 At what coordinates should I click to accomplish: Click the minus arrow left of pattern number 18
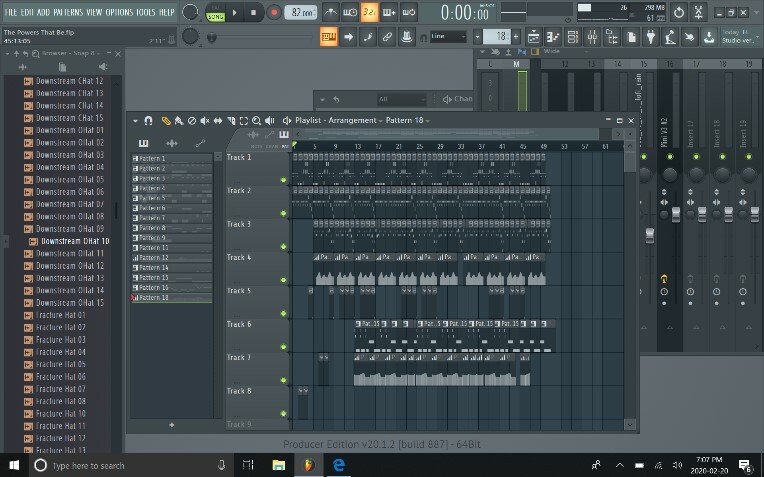click(x=478, y=37)
